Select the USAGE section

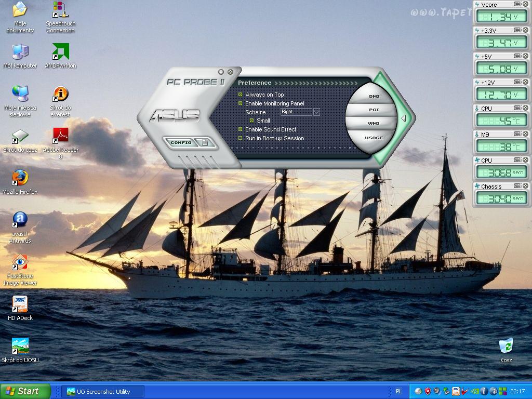tap(374, 138)
